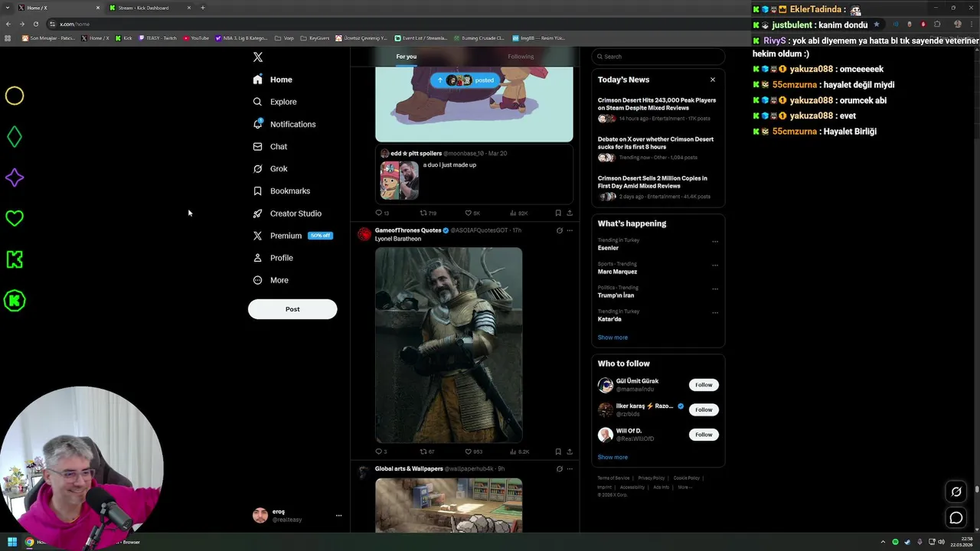
Task: Open the Terms of Service link
Action: click(x=613, y=478)
